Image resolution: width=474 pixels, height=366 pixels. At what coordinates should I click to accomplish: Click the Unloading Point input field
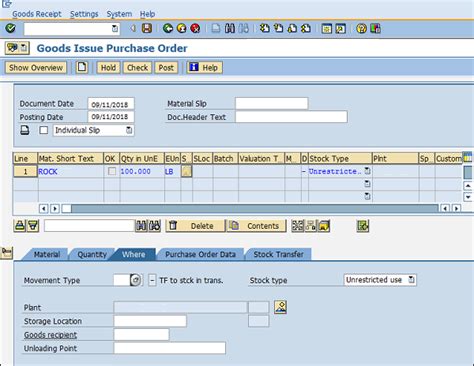[170, 348]
